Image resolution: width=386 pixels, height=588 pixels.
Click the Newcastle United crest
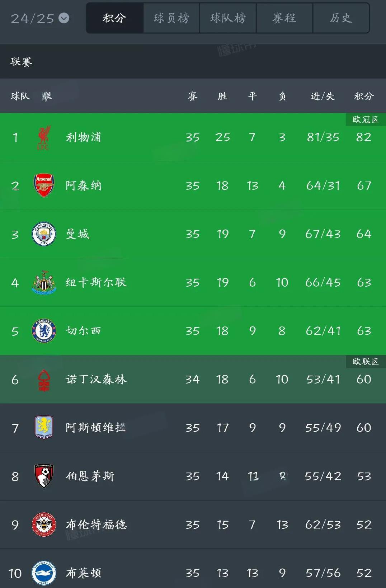(44, 282)
